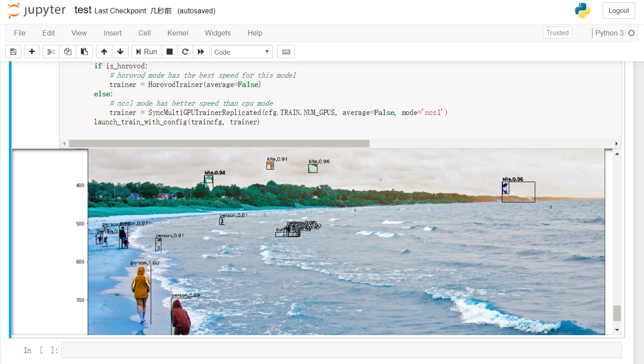Open the command palette keyboard icon
The width and height of the screenshot is (644, 364).
tap(286, 51)
